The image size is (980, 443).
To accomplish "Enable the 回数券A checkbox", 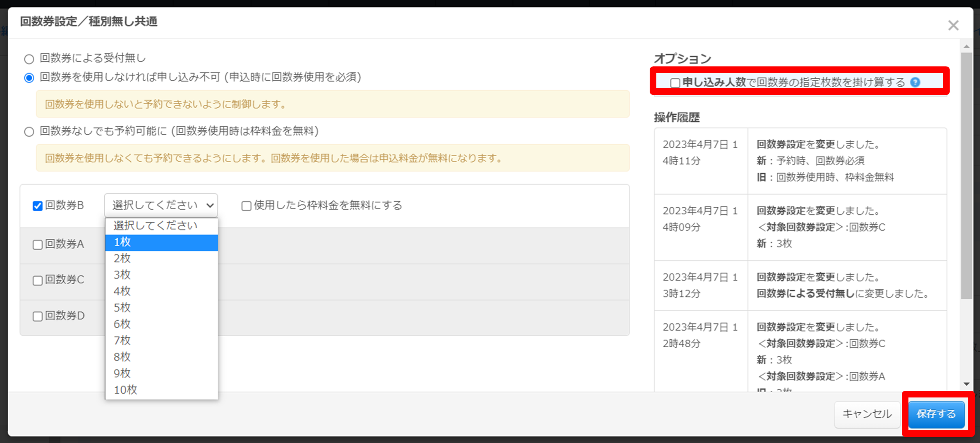I will pyautogui.click(x=37, y=245).
